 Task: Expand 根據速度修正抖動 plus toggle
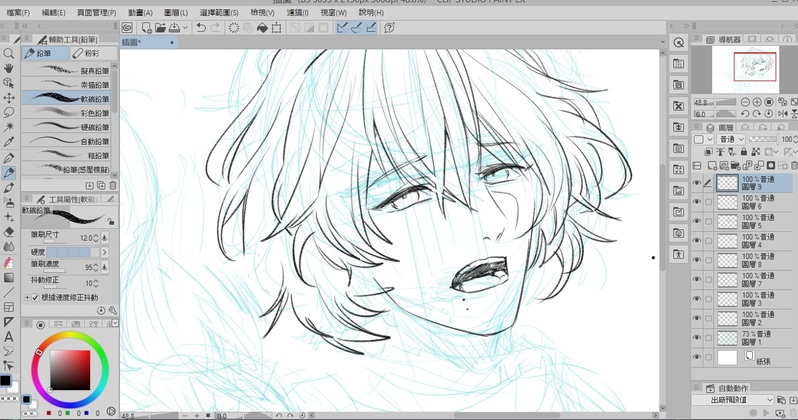pos(27,297)
